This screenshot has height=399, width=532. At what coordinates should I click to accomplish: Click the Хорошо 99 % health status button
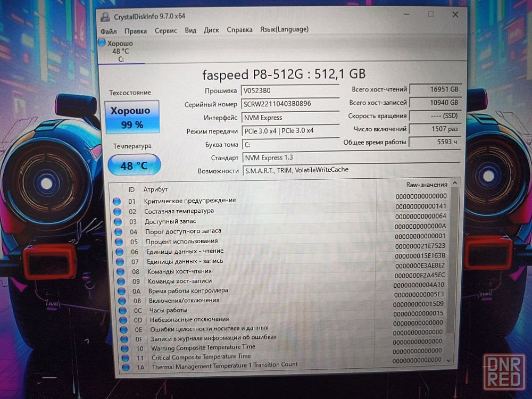[x=132, y=118]
